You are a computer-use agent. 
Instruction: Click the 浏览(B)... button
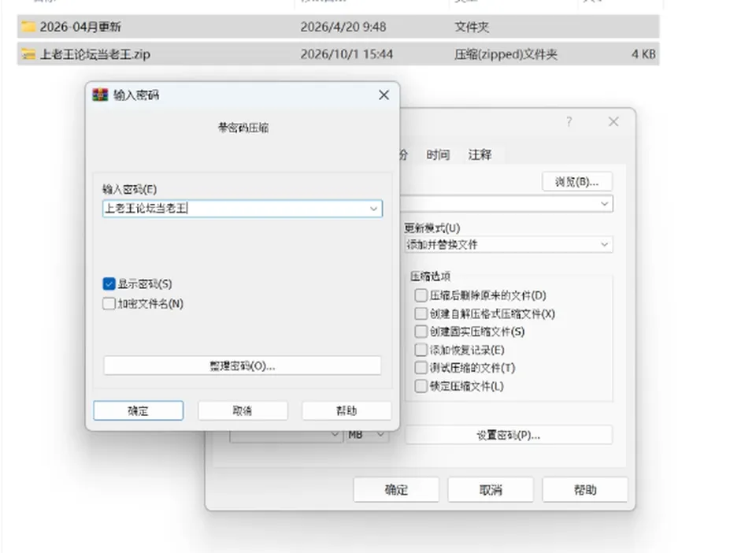(x=576, y=182)
